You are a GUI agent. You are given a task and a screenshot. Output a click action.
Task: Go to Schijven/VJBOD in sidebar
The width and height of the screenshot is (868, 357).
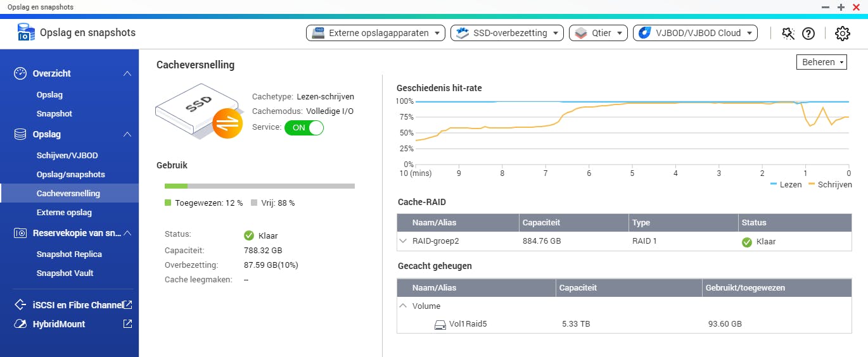coord(67,156)
